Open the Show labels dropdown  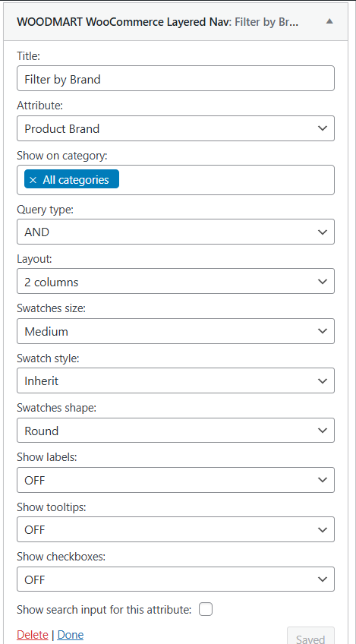coord(176,480)
